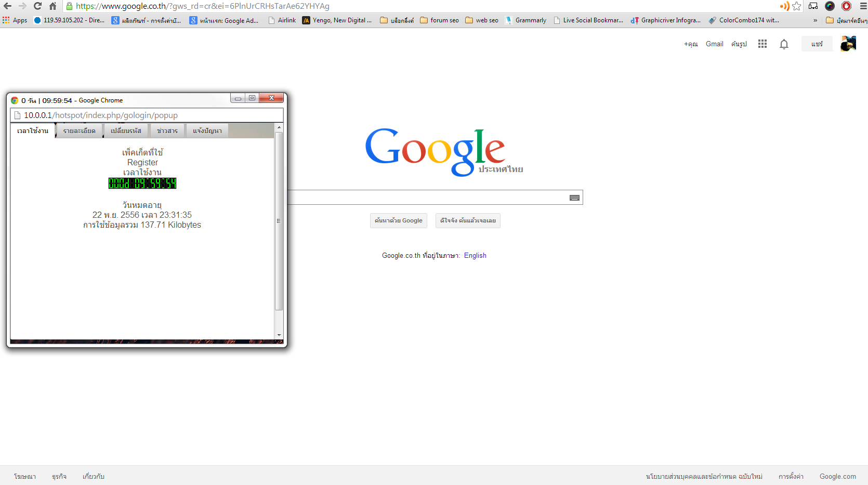Expand the บล็อกลิ้งค์ bookmark folder
Viewport: 868px width, 485px height.
(x=397, y=20)
